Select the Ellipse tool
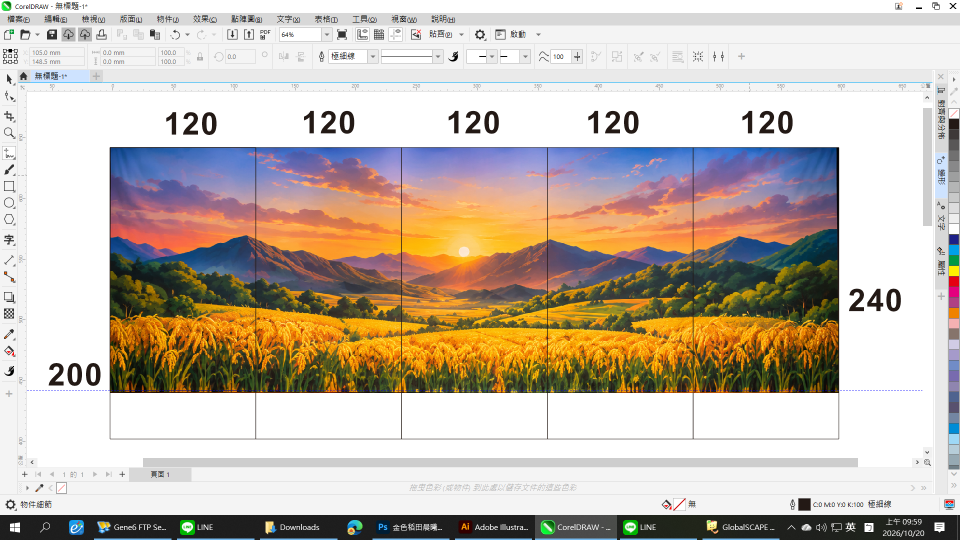 [9, 203]
